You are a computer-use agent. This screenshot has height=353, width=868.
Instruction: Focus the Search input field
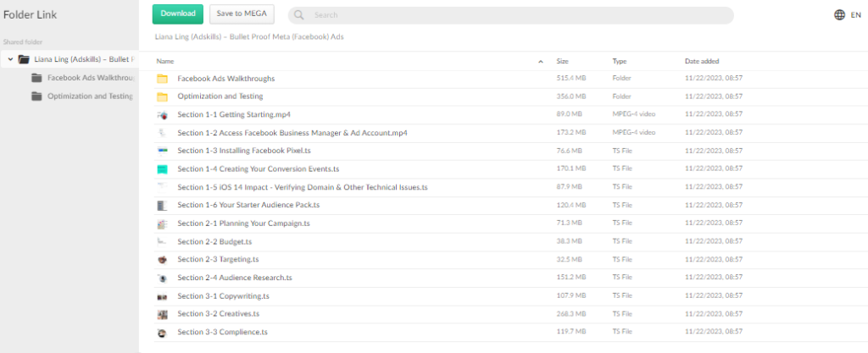point(517,15)
